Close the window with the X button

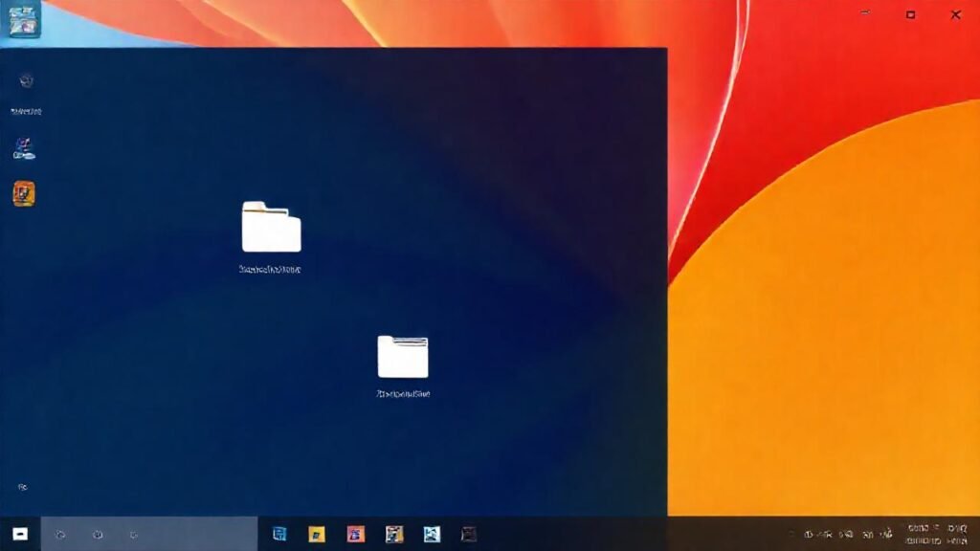coord(956,14)
